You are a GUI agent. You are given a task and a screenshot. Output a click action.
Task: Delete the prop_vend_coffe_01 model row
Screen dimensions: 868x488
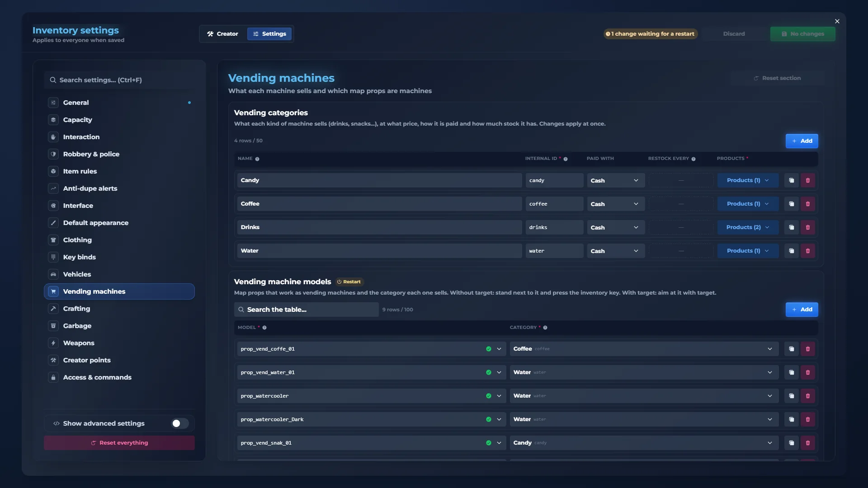pos(807,349)
